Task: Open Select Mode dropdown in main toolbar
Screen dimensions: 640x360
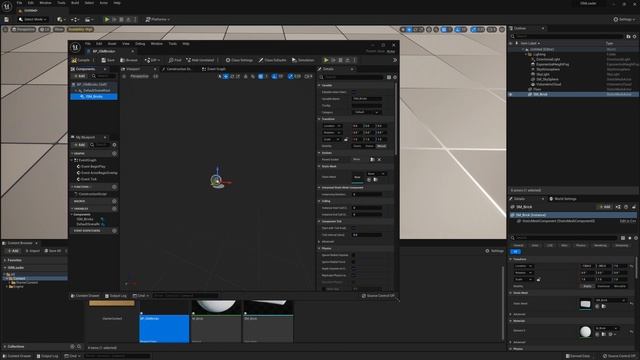Action: 33,19
